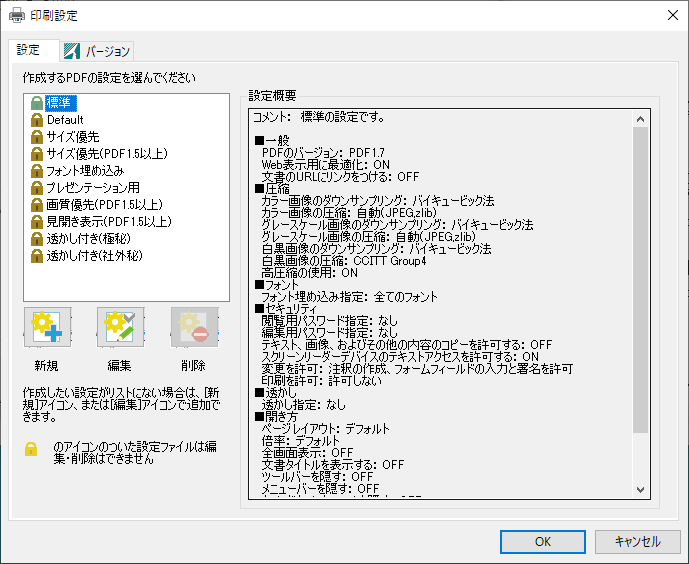
Task: Select the Default setting entry
Action: pos(65,120)
